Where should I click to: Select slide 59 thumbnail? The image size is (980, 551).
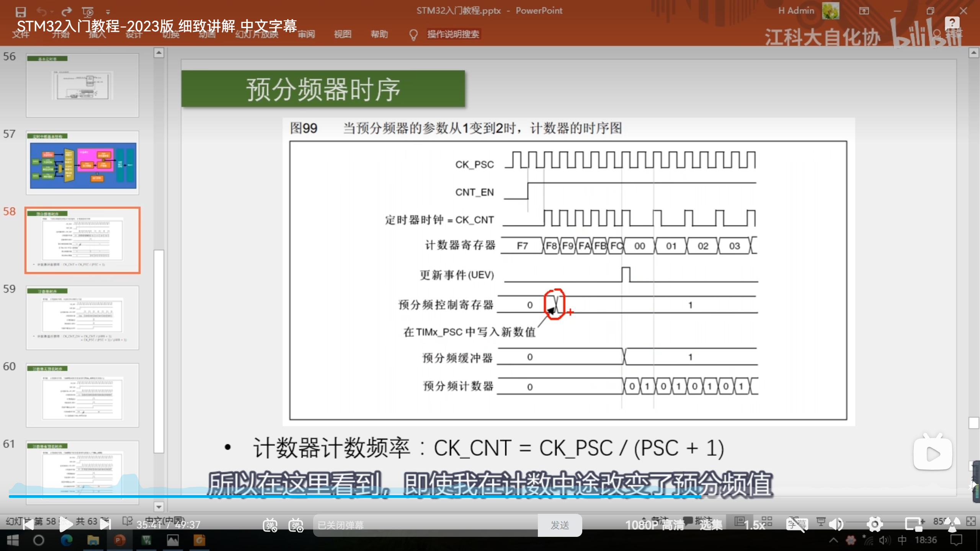coord(82,317)
